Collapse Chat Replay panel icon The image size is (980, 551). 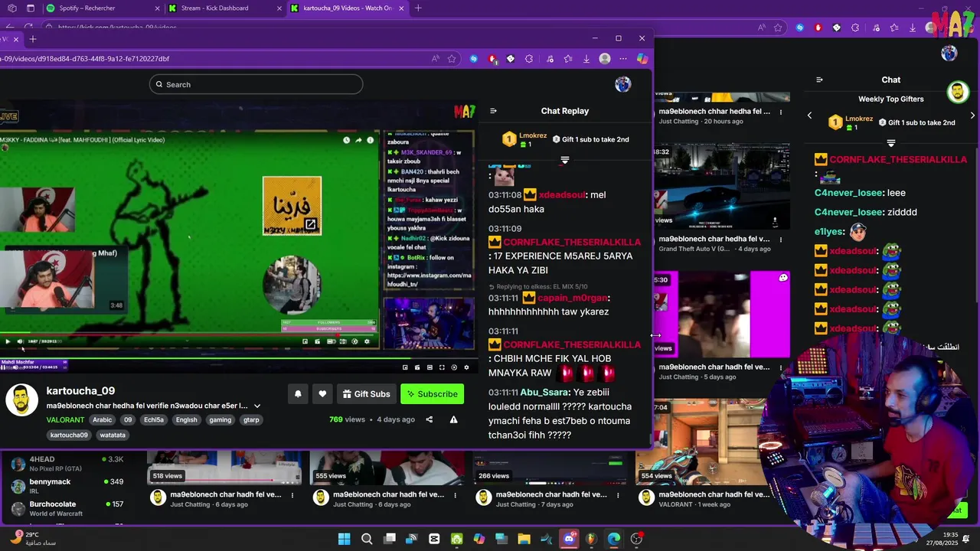click(x=494, y=111)
